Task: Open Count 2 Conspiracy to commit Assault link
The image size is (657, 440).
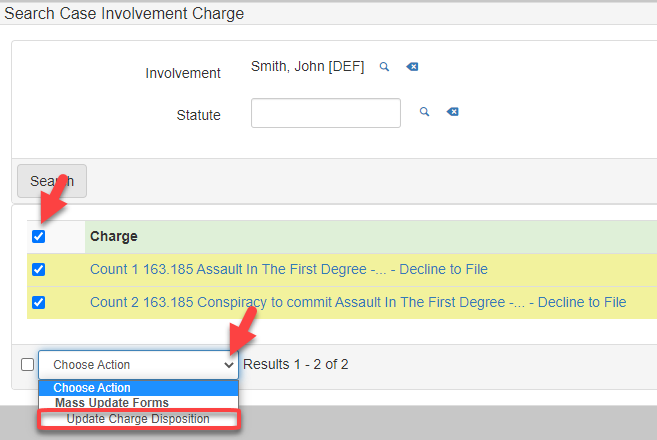Action: click(357, 302)
